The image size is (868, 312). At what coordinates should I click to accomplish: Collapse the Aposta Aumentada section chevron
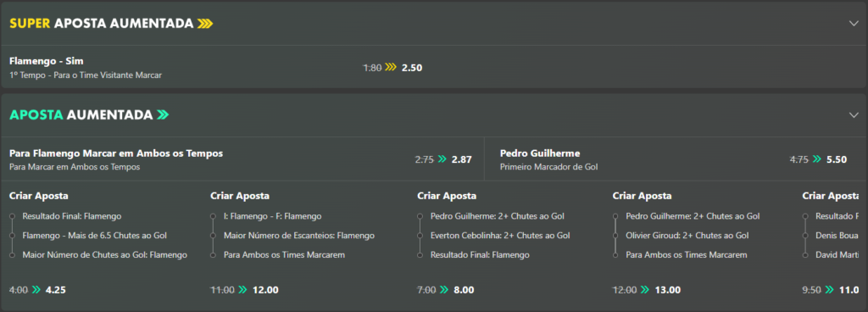pos(854,115)
